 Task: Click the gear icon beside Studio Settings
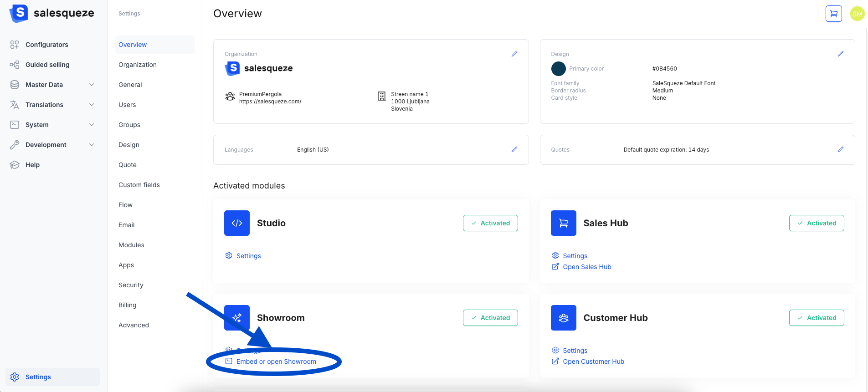(x=229, y=255)
